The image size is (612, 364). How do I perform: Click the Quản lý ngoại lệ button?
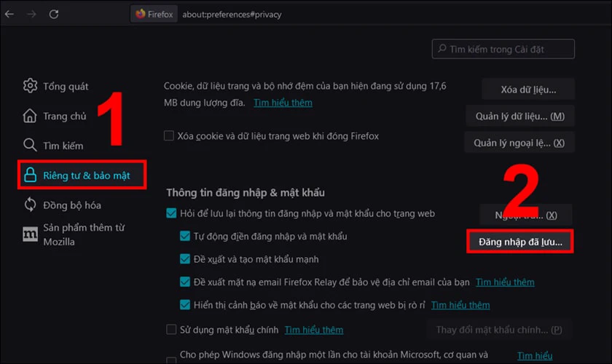pos(519,143)
